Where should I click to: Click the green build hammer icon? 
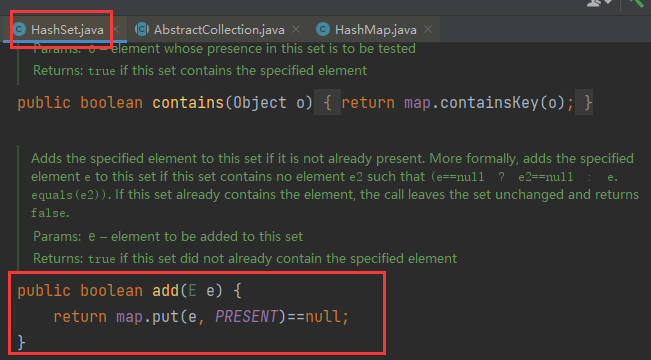click(x=637, y=3)
